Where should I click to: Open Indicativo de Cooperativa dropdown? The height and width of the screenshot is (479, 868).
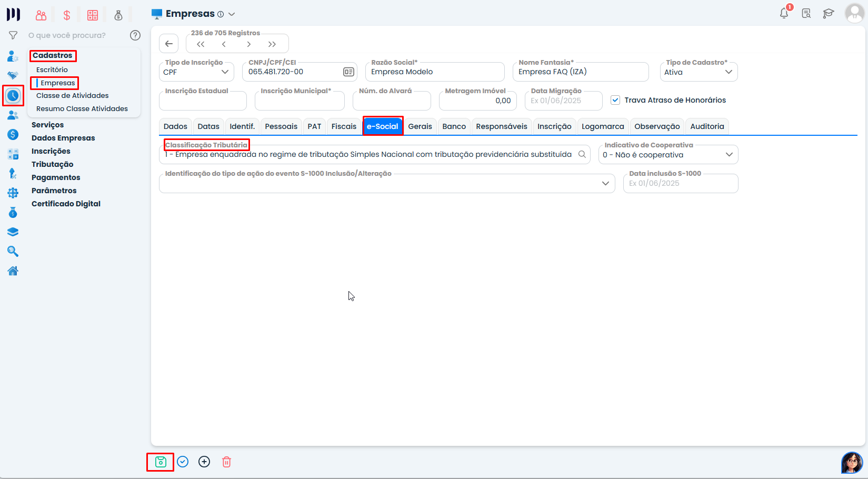click(x=667, y=155)
